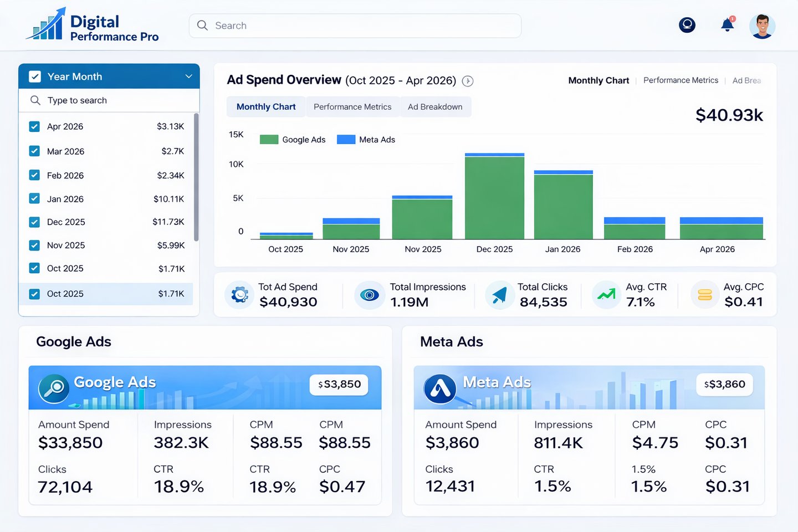The width and height of the screenshot is (798, 532).
Task: Click the Avg. CPC value $0.41
Action: pyautogui.click(x=744, y=302)
